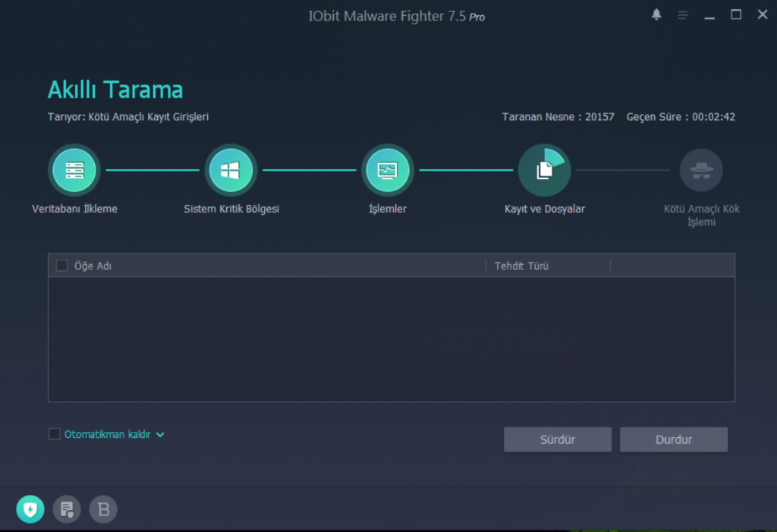Enable the Otomatikman kaldır checkbox
Screen dimensions: 777x532
coord(55,434)
